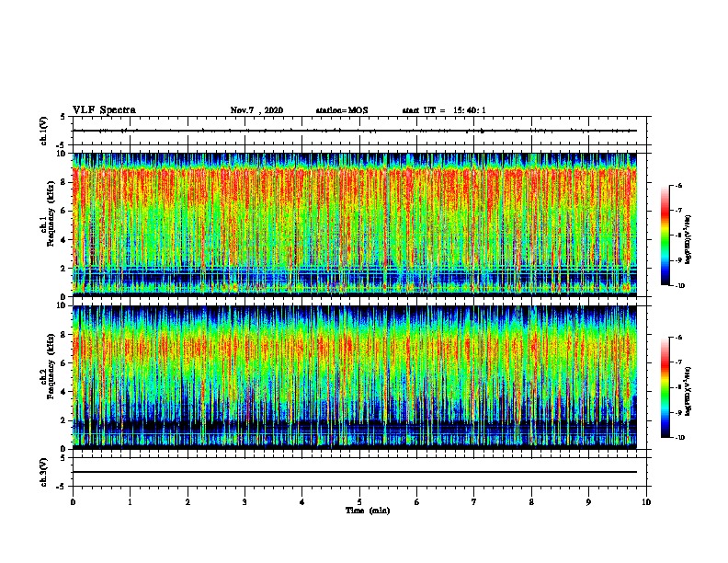Click the 'station=MOS' header label
728x563 pixels.
coord(342,110)
